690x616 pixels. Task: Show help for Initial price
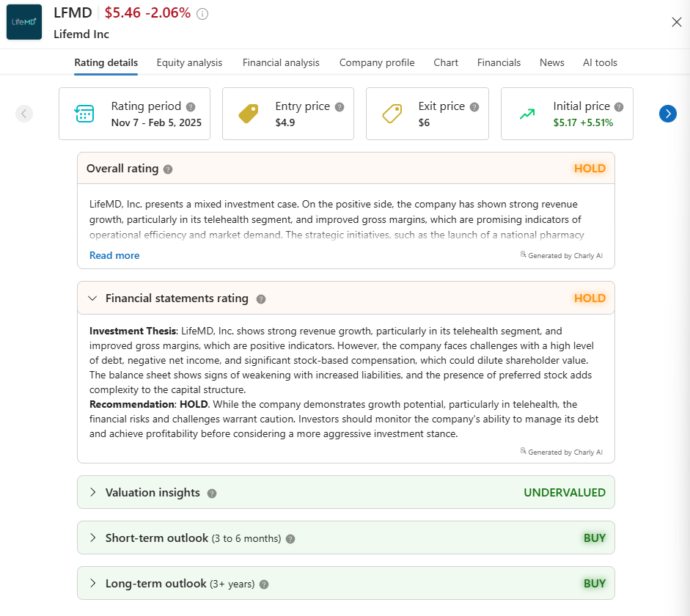point(619,107)
